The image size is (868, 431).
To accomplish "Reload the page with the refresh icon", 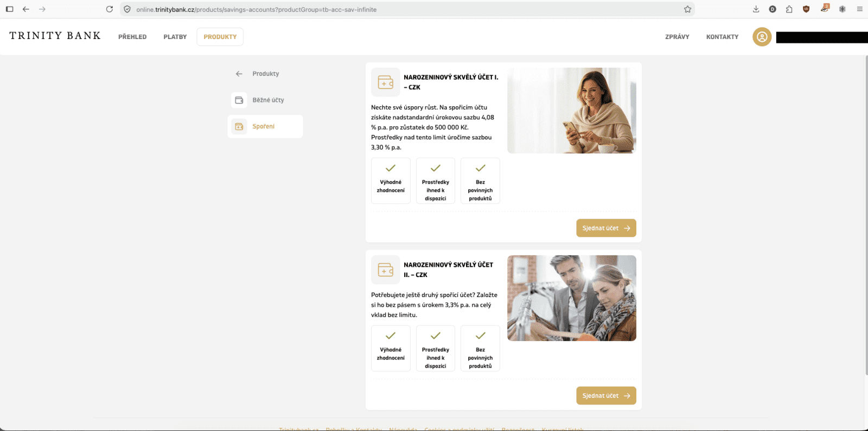I will pyautogui.click(x=110, y=9).
